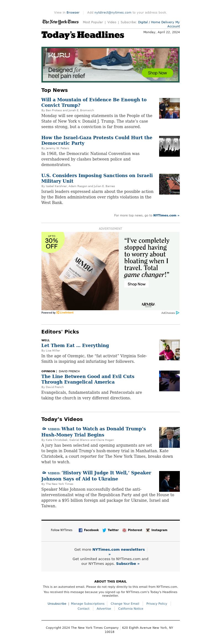Click the LiveIntent logo under advertisement

[65, 312]
